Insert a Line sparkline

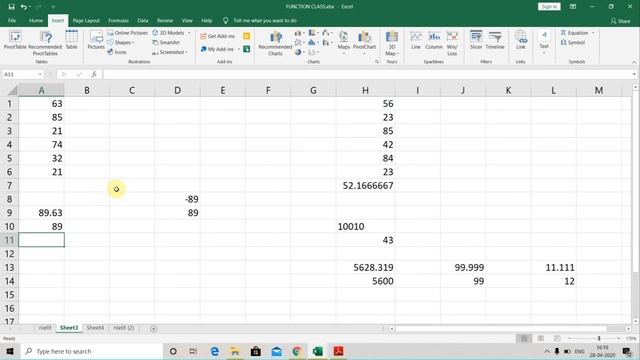[416, 40]
